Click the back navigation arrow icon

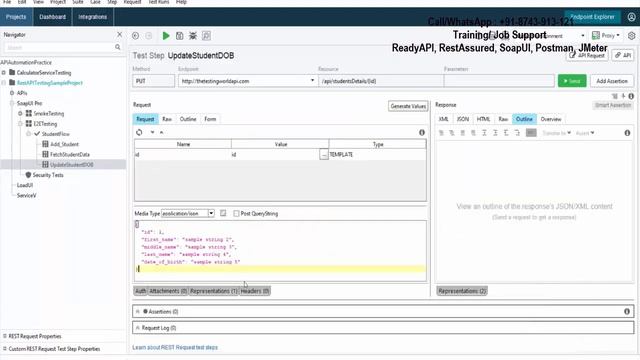point(136,36)
